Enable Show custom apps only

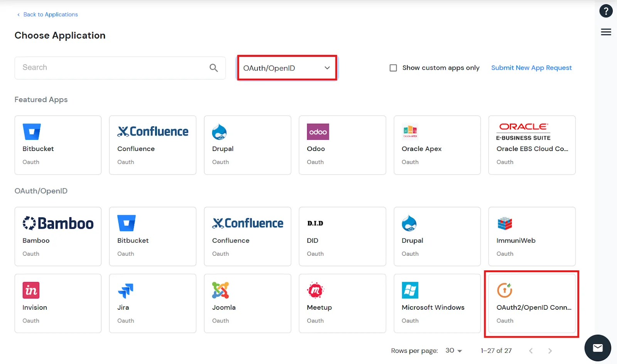(x=393, y=67)
